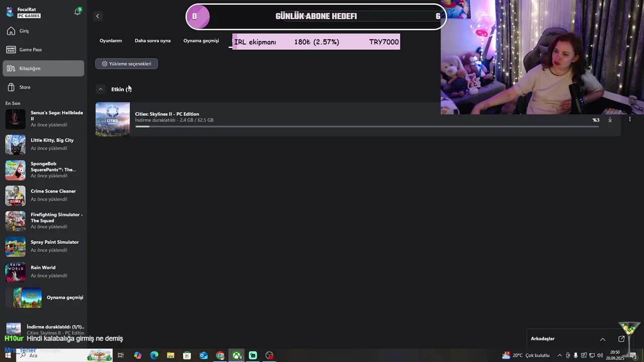Open Google Chrome from taskbar
Viewport: 644px width, 362px height.
(x=220, y=355)
